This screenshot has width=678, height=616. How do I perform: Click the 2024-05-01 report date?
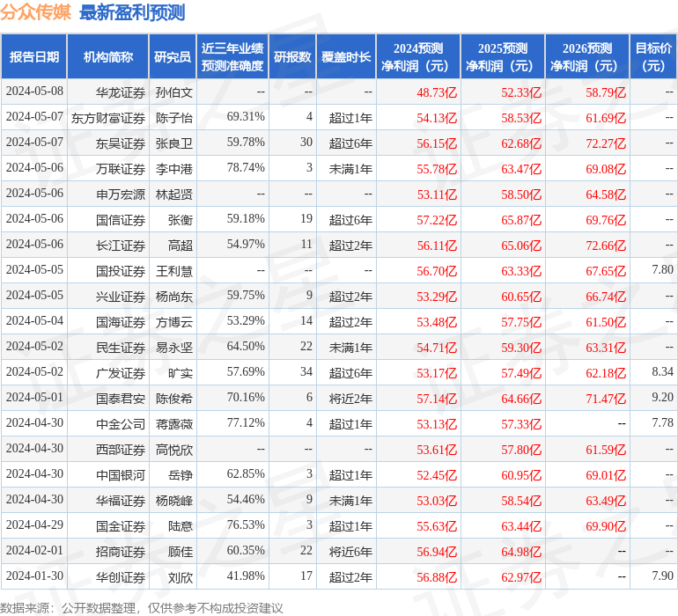pyautogui.click(x=34, y=397)
